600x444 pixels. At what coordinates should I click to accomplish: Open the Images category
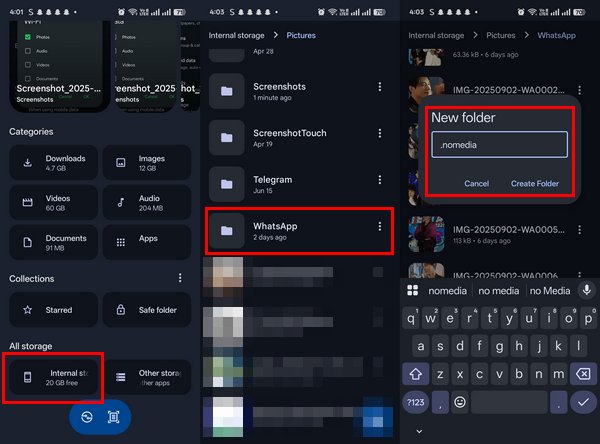(x=146, y=163)
